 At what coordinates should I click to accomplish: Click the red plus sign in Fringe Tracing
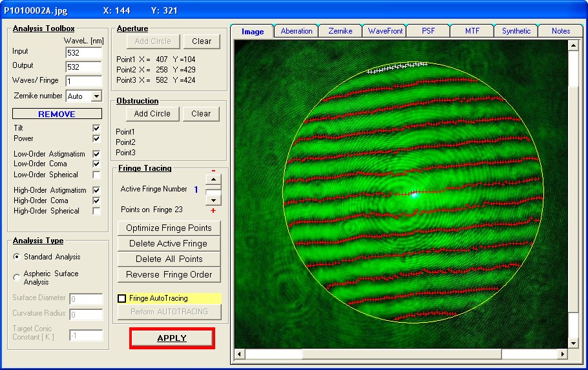click(x=213, y=210)
